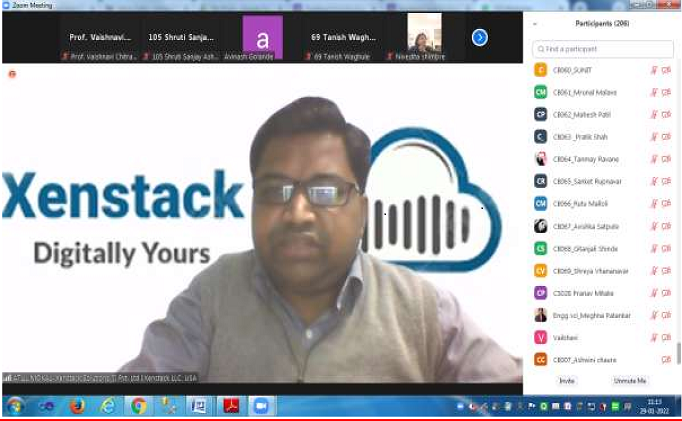
Task: Click CB060_SUNIT muted microphone icon
Action: (654, 70)
